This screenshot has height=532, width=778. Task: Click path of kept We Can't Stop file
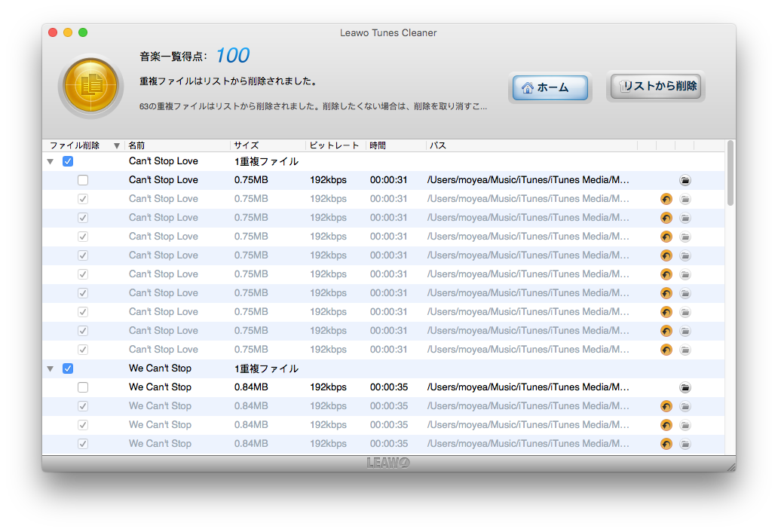click(x=528, y=387)
